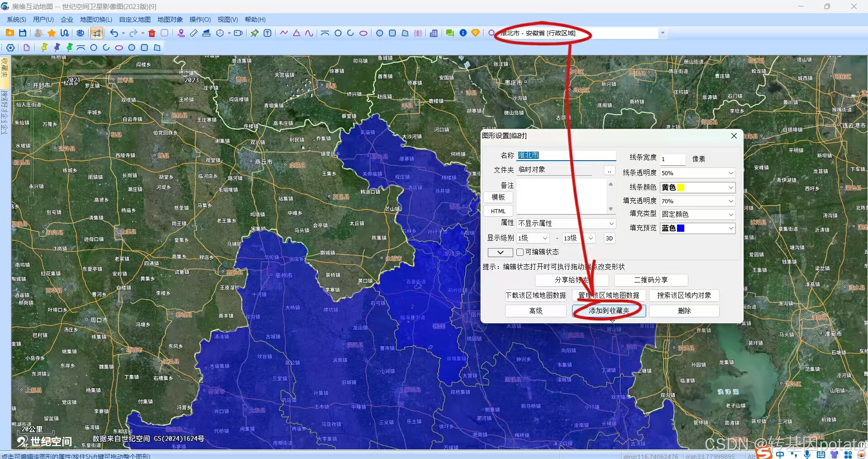The image size is (868, 459).
Task: Click the blue route track icon
Action: click(64, 33)
